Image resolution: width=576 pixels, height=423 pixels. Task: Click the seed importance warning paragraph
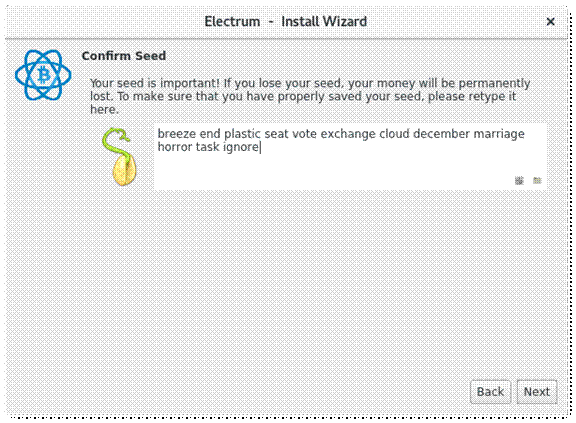[x=310, y=96]
